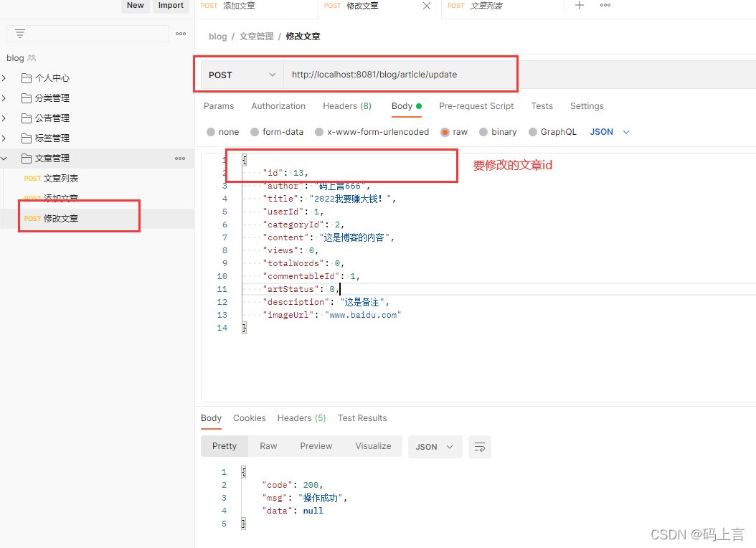Open tab bar more options ellipsis
Viewport: 756px width, 548px height.
pos(605,5)
